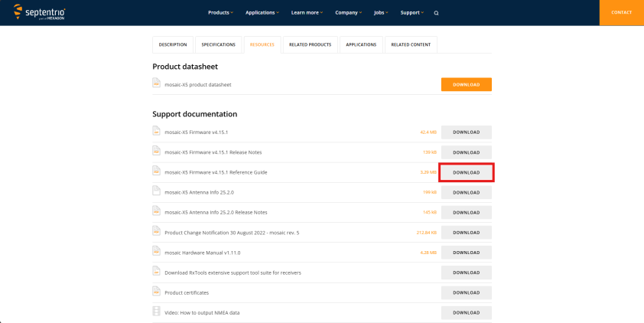Click the 'Support documentation' heading
The height and width of the screenshot is (323, 644).
coord(195,114)
